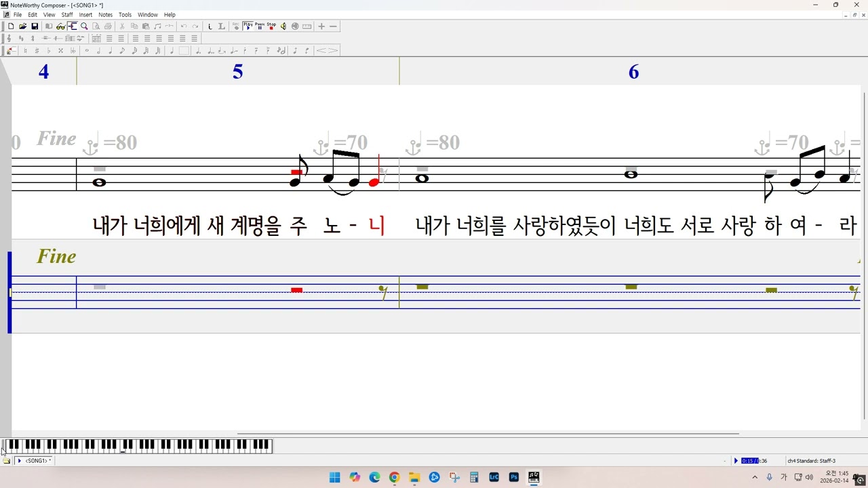Select the eighth note duration
The width and height of the screenshot is (868, 488).
pyautogui.click(x=122, y=50)
